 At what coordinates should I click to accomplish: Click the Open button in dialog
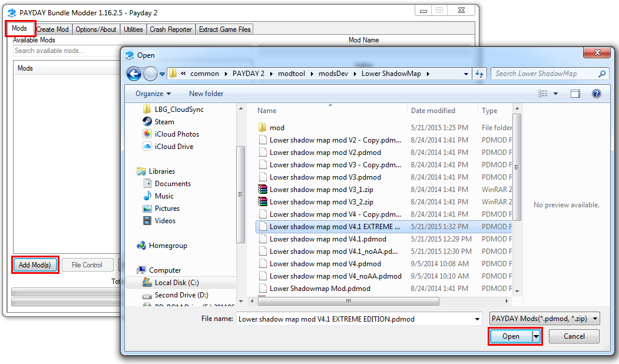point(511,336)
